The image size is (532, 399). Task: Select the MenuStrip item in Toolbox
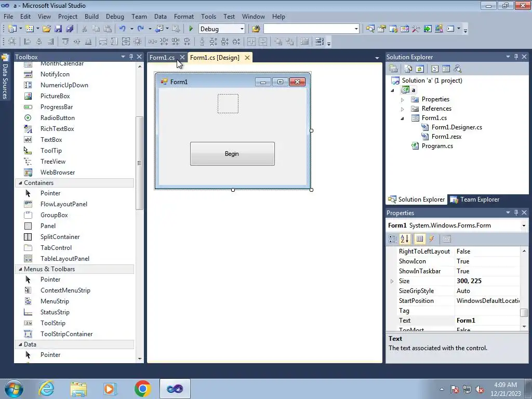click(55, 301)
